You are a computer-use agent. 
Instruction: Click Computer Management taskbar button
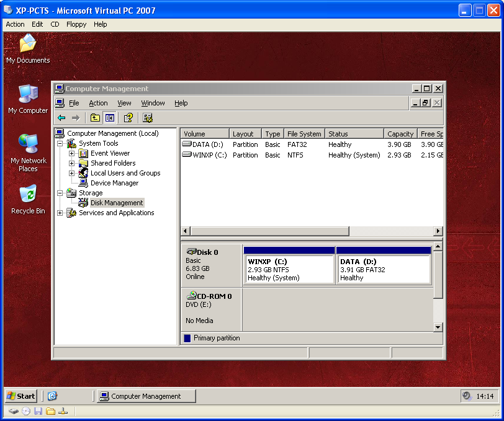point(146,396)
